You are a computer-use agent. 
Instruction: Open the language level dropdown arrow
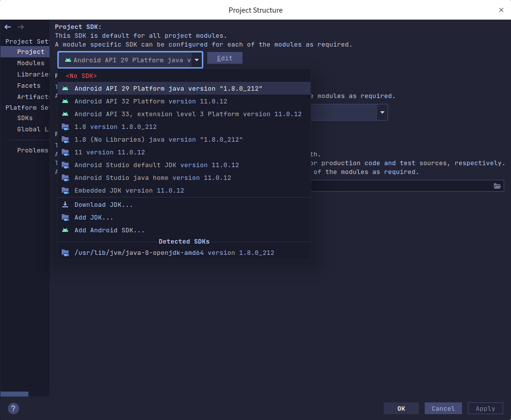click(382, 112)
